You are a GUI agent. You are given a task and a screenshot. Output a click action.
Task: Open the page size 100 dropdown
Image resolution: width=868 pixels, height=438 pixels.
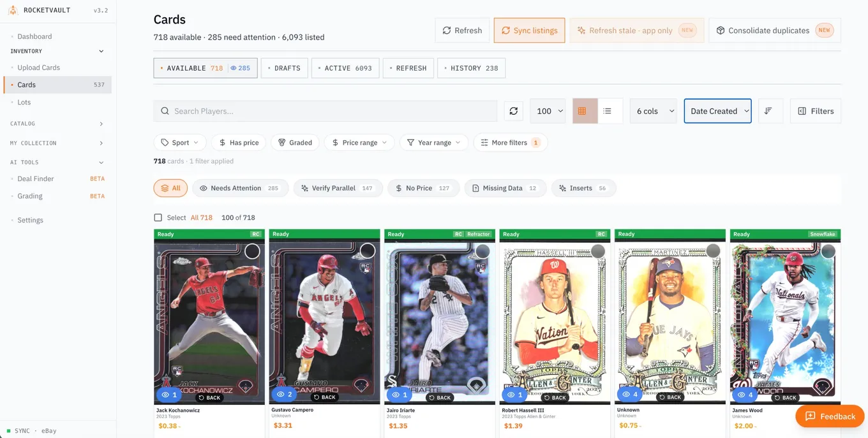pyautogui.click(x=548, y=111)
